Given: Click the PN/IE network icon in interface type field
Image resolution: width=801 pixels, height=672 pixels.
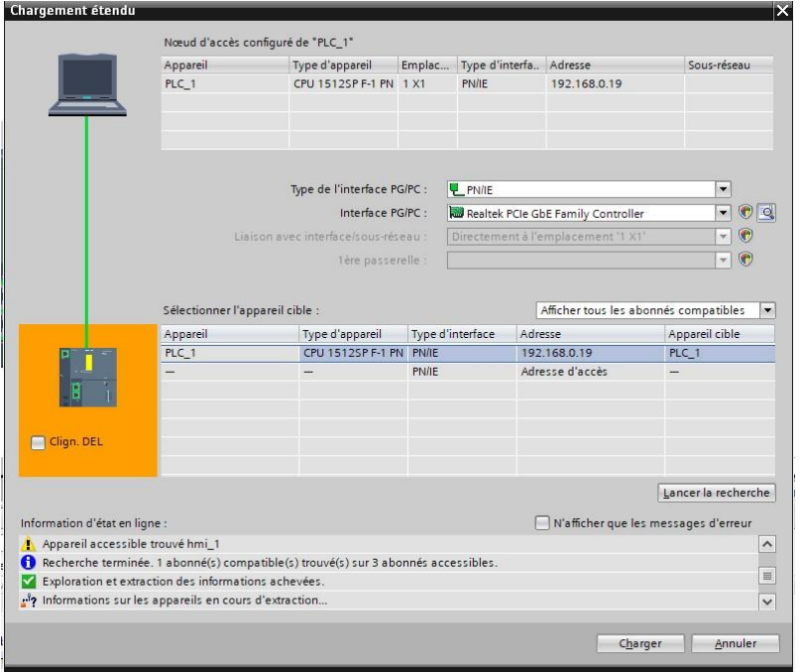Looking at the screenshot, I should pos(456,189).
